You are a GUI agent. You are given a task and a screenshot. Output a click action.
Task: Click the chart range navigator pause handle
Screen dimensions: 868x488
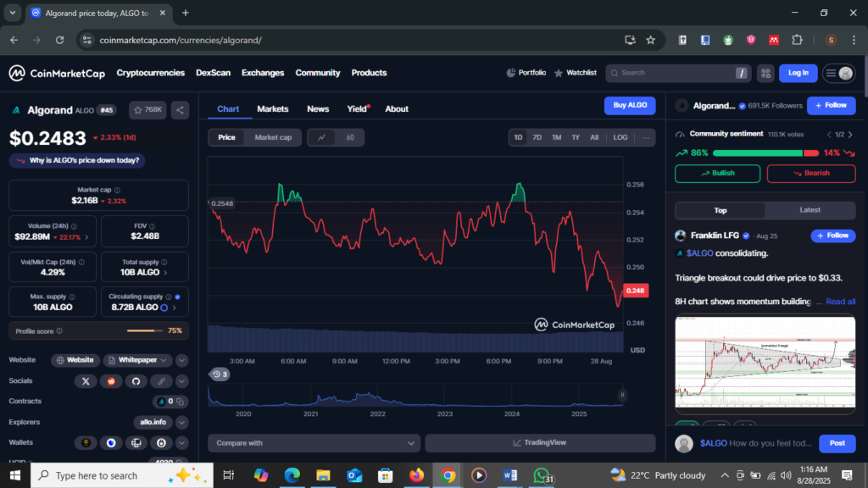coord(622,395)
